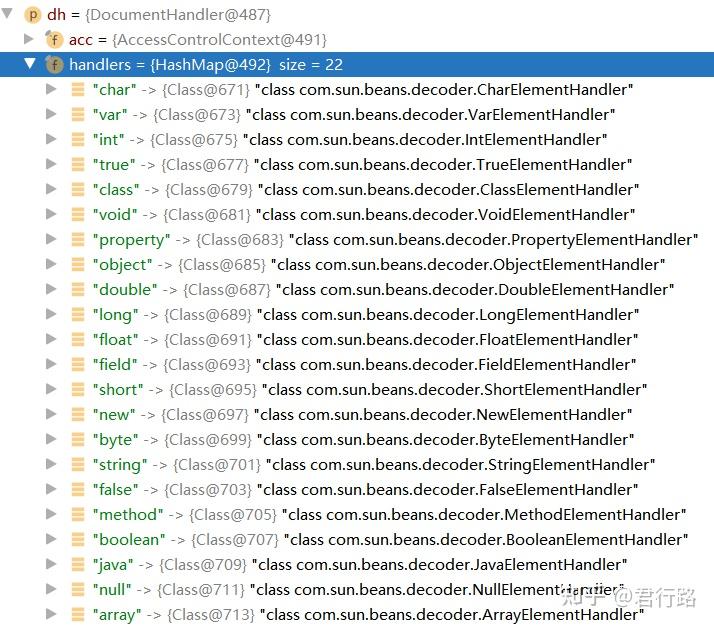
Task: Click the field icon next to handlers
Action: tap(54, 65)
